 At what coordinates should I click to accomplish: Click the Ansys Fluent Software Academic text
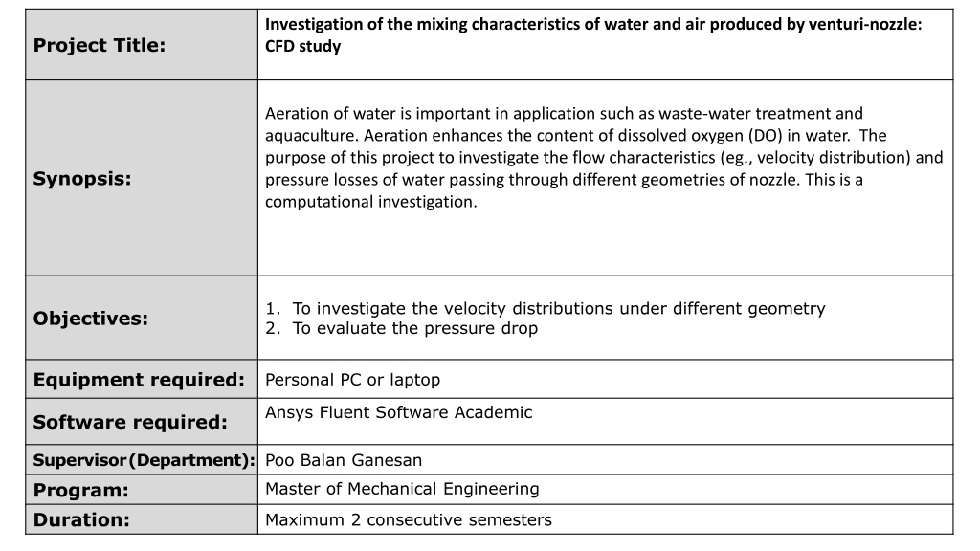(x=399, y=412)
